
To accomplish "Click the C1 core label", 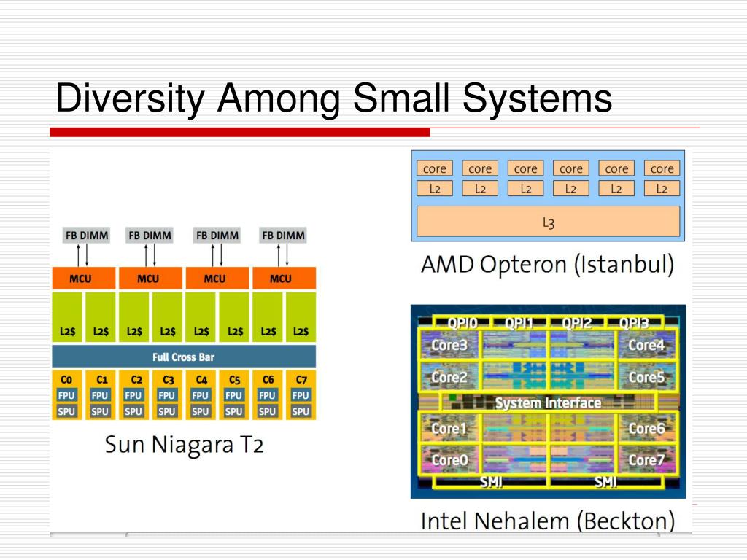I will click(101, 379).
